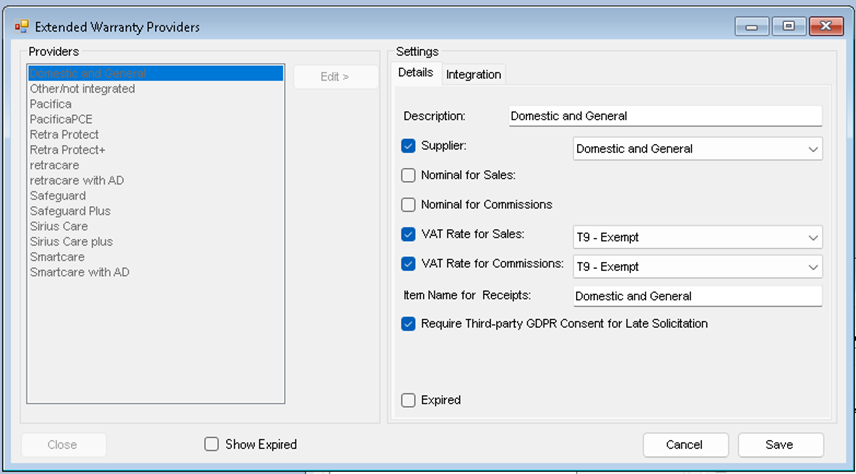Click the Save button
Image resolution: width=856 pixels, height=474 pixels.
(x=781, y=445)
